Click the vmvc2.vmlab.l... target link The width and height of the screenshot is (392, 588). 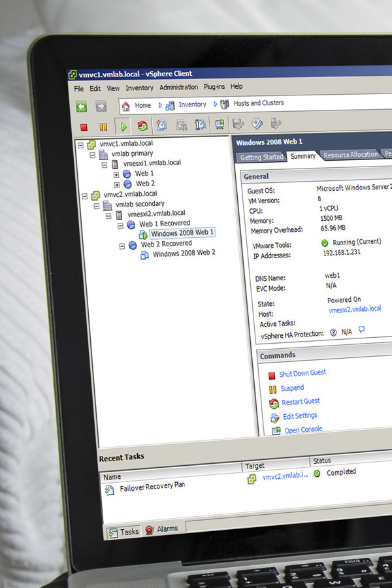click(x=285, y=476)
